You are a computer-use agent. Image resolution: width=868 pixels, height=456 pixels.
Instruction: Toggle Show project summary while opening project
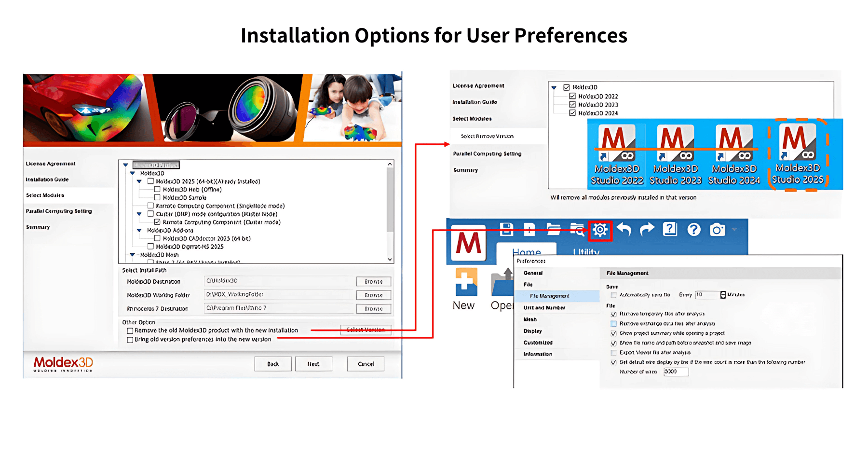click(x=613, y=333)
